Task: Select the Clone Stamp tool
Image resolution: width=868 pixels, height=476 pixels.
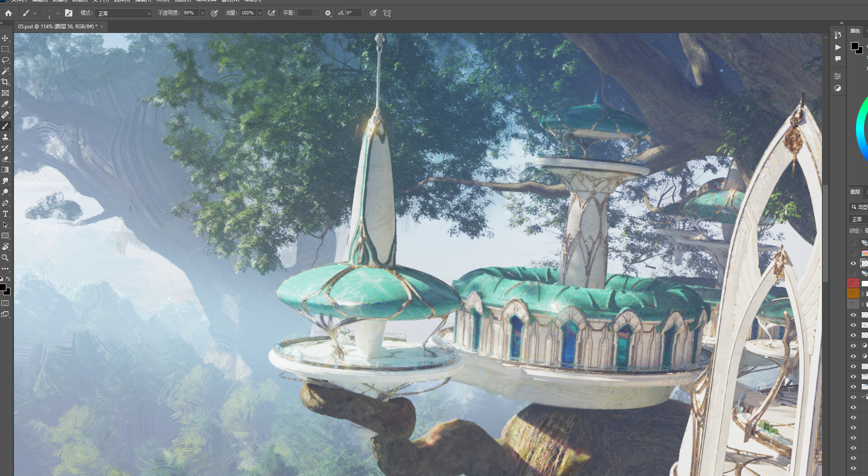Action: [5, 137]
